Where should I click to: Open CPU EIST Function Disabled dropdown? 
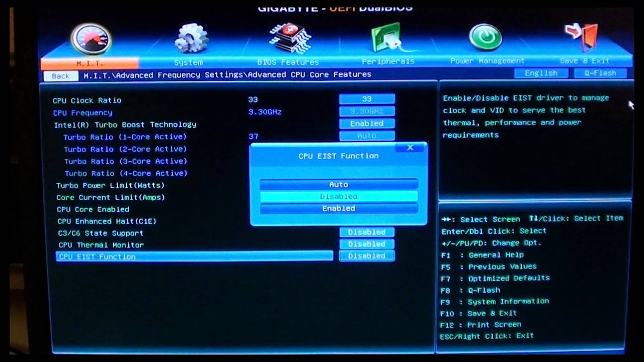(x=367, y=256)
